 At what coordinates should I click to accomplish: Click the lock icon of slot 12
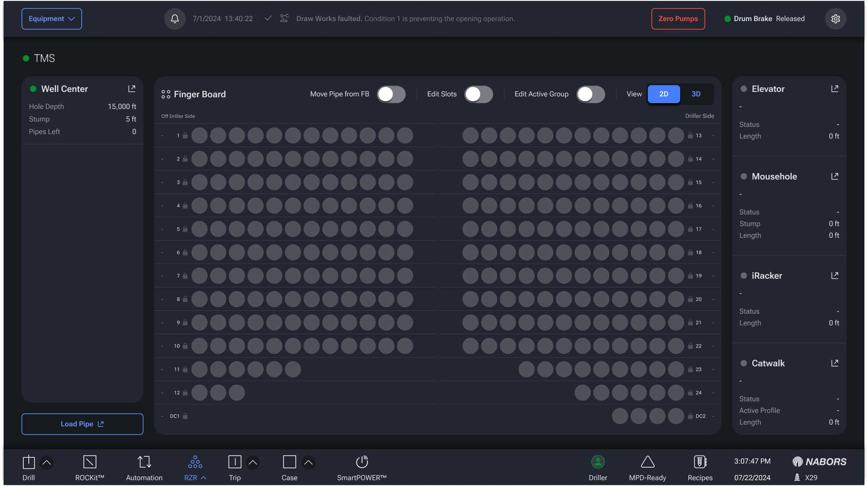coord(185,393)
